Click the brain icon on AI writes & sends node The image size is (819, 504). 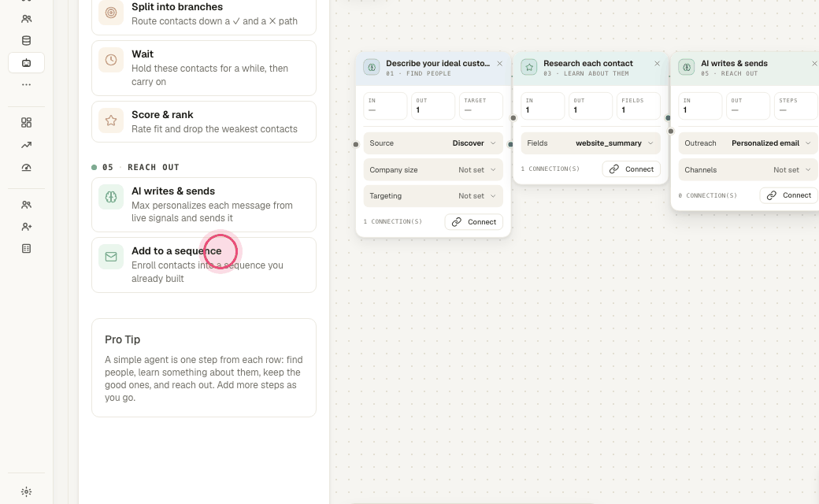click(687, 68)
